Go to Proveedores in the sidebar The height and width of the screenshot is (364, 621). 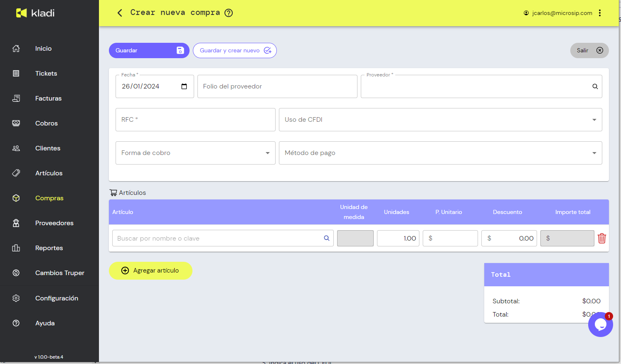click(54, 223)
